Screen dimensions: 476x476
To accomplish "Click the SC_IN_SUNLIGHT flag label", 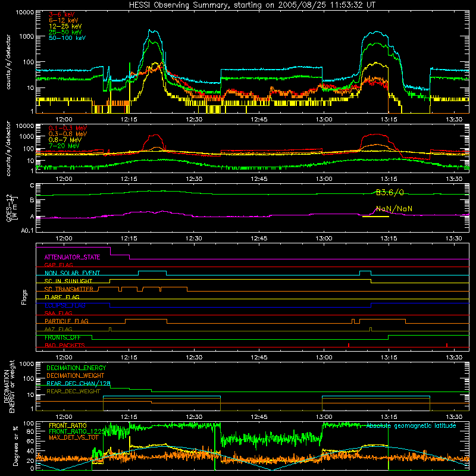I will pos(68,281).
